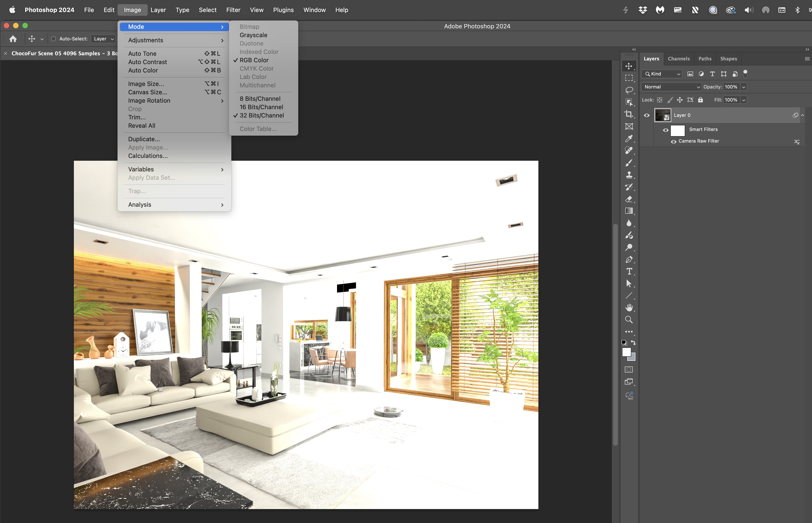
Task: Switch to the Channels tab
Action: pos(678,59)
